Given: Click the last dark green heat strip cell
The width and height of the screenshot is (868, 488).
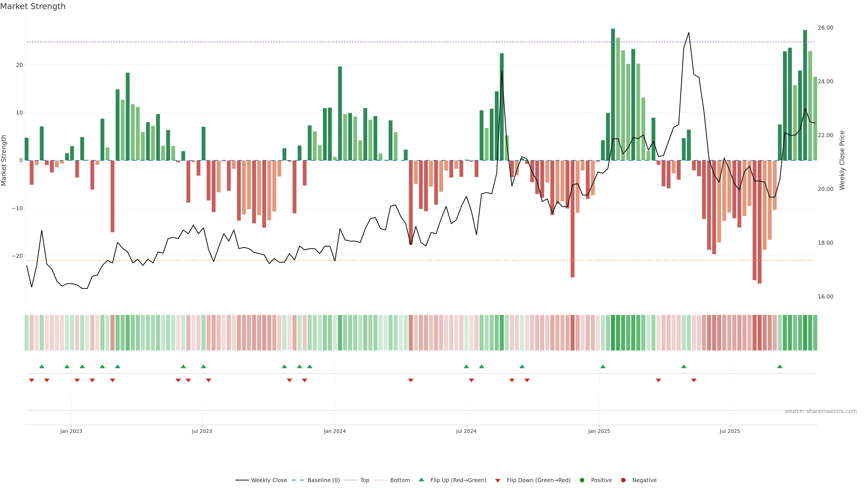Looking at the screenshot, I should (x=805, y=333).
